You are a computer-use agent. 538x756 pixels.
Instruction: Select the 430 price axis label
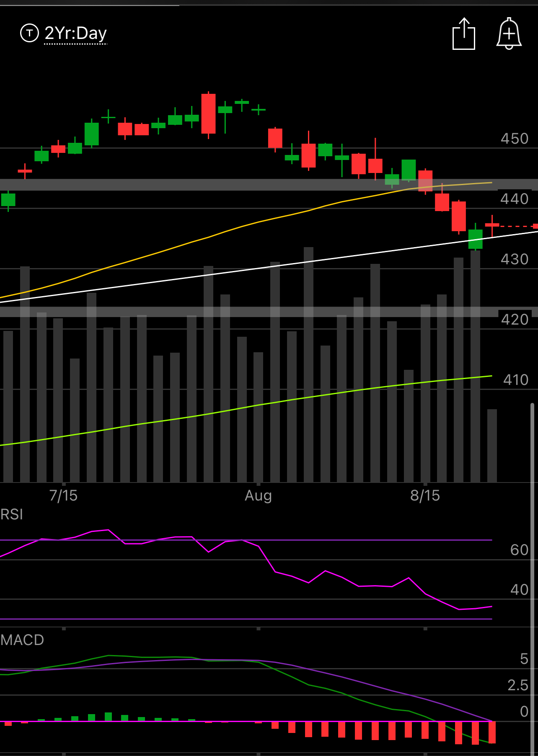(x=515, y=259)
